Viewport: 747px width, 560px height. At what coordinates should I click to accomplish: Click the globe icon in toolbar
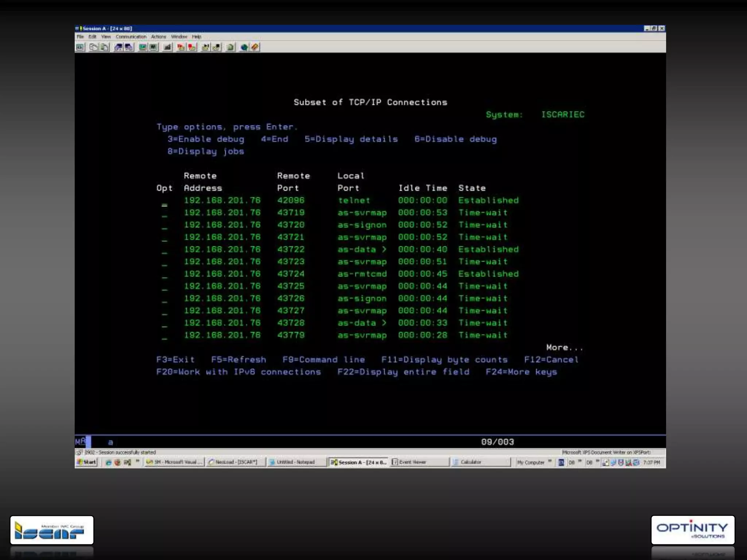[x=244, y=47]
